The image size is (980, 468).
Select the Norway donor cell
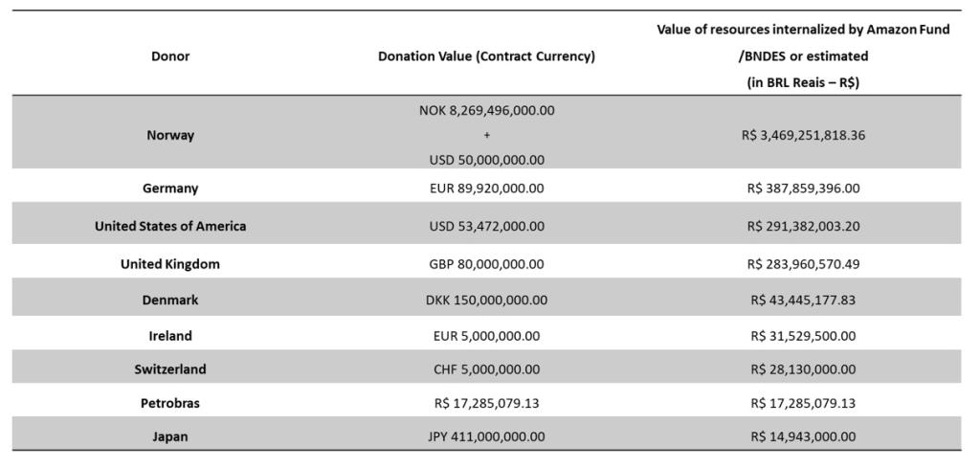tap(170, 135)
